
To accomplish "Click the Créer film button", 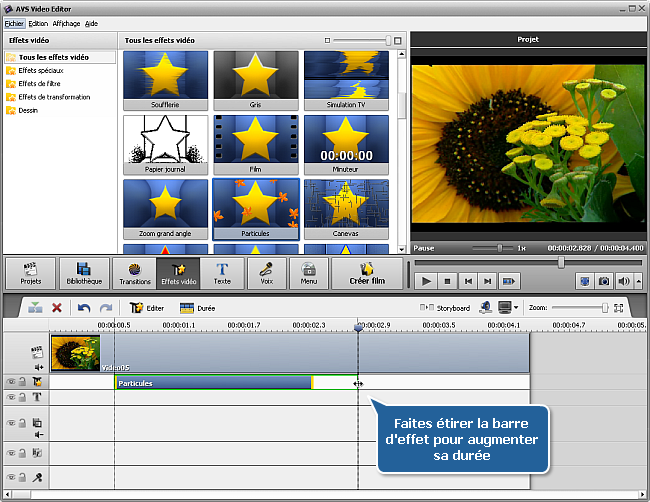I will [366, 274].
